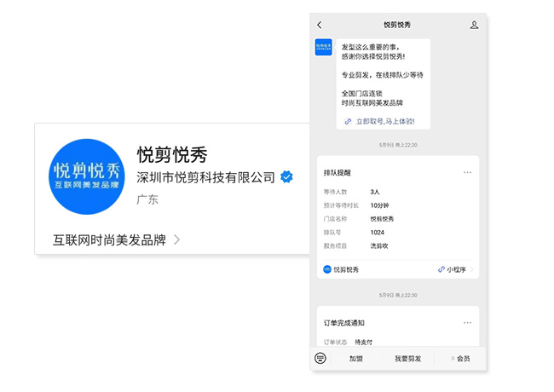Click the 悦剪悦秀 chat title
This screenshot has height=392, width=554.
pyautogui.click(x=397, y=25)
